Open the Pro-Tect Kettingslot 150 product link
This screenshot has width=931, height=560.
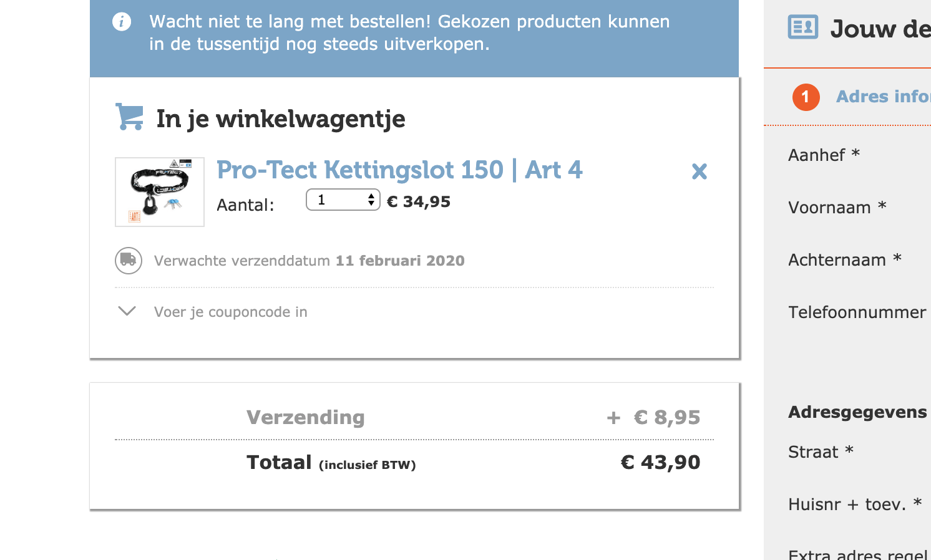click(x=399, y=170)
